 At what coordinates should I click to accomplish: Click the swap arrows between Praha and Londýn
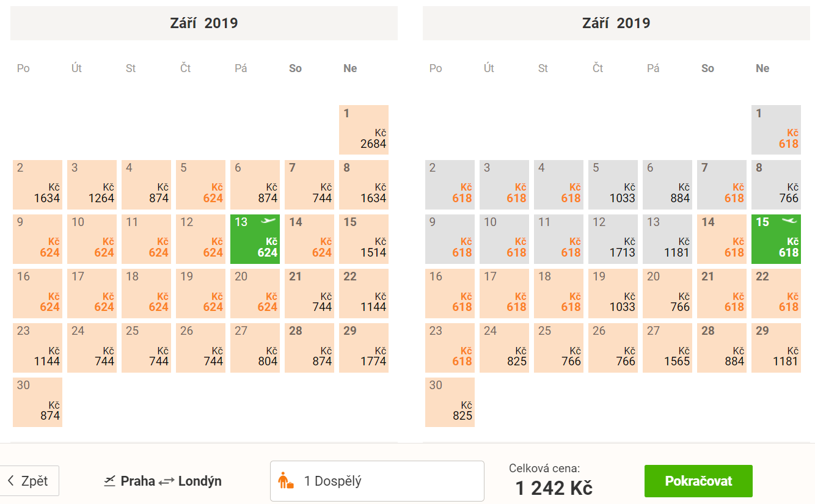pos(167,481)
